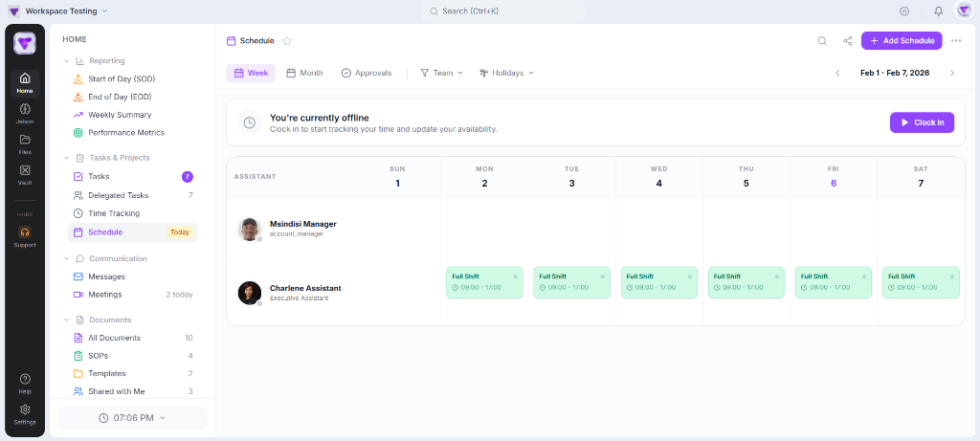The height and width of the screenshot is (441, 980).
Task: Open Files in the dark sidebar
Action: point(25,144)
